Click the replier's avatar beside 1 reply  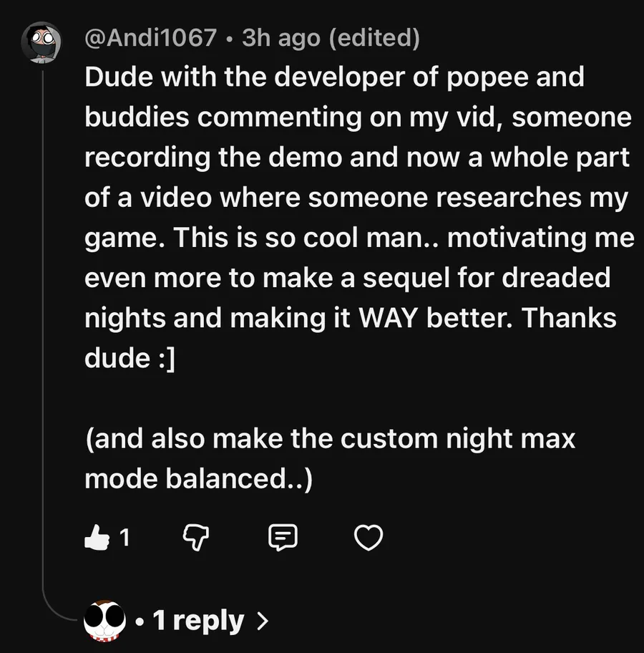point(105,620)
